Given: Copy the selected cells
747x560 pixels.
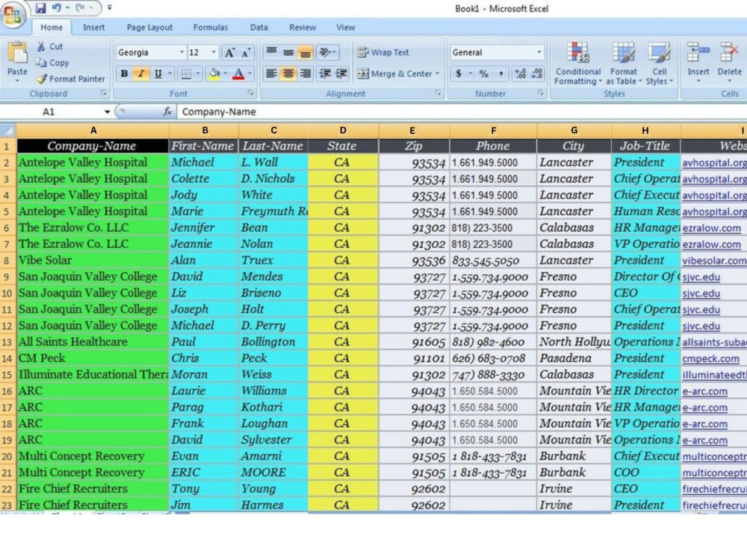Looking at the screenshot, I should [x=52, y=63].
